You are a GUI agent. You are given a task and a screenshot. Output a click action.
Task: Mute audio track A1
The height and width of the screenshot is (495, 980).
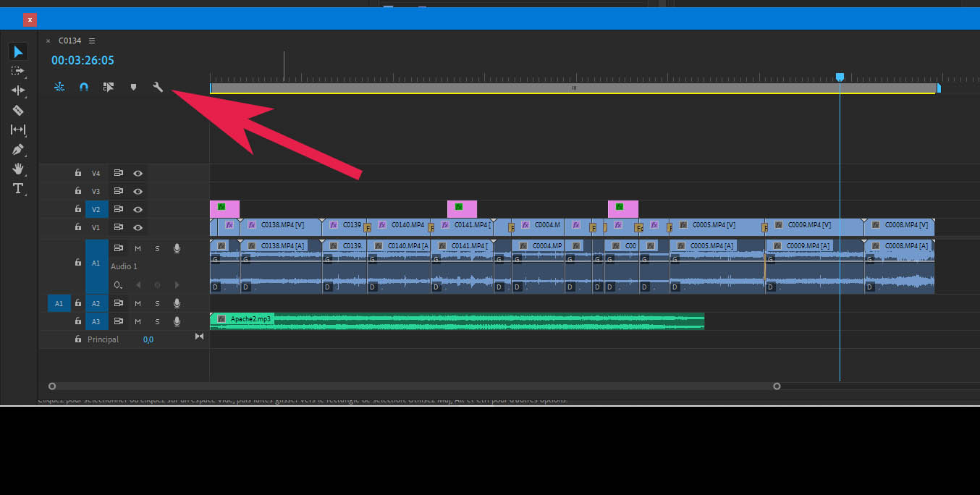138,248
